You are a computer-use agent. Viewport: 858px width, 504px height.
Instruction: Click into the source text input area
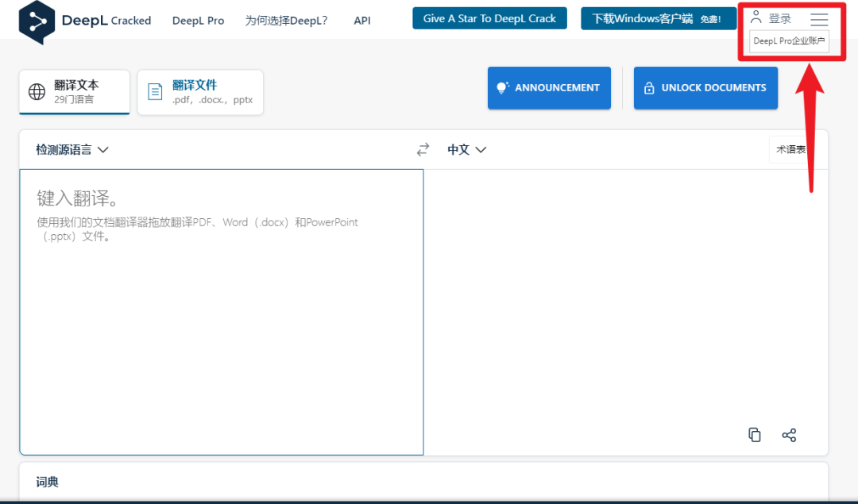coord(222,312)
